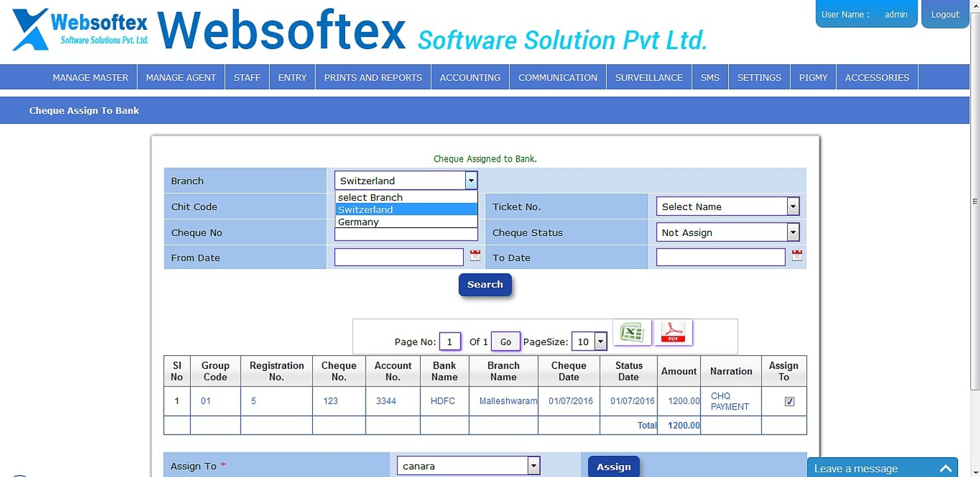
Task: Open Assign To bank dropdown showing canara
Action: pyautogui.click(x=468, y=466)
